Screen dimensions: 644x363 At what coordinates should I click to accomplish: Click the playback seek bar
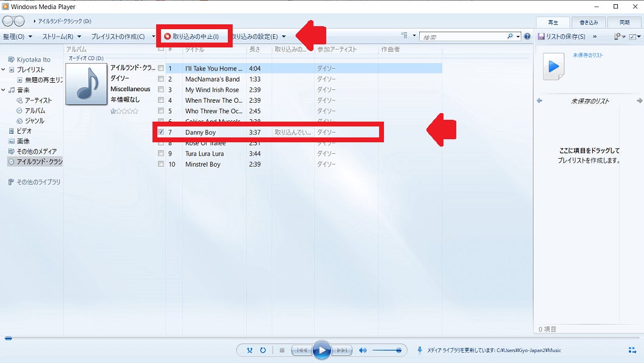tap(321, 338)
